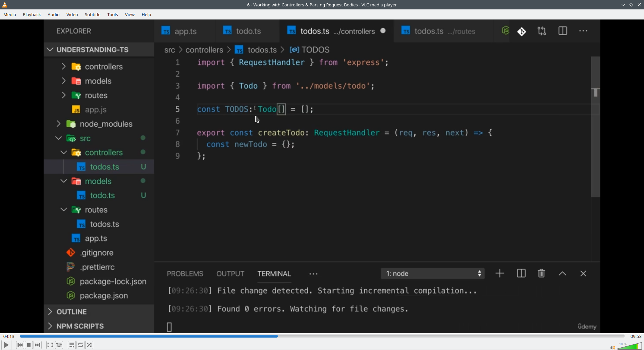The image size is (644, 350).
Task: Toggle loop playback mode
Action: 80,345
